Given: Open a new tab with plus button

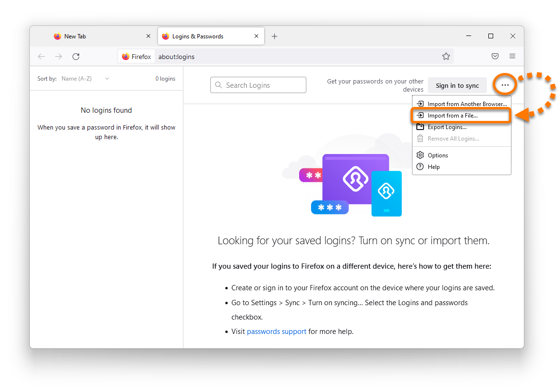Looking at the screenshot, I should pos(274,36).
